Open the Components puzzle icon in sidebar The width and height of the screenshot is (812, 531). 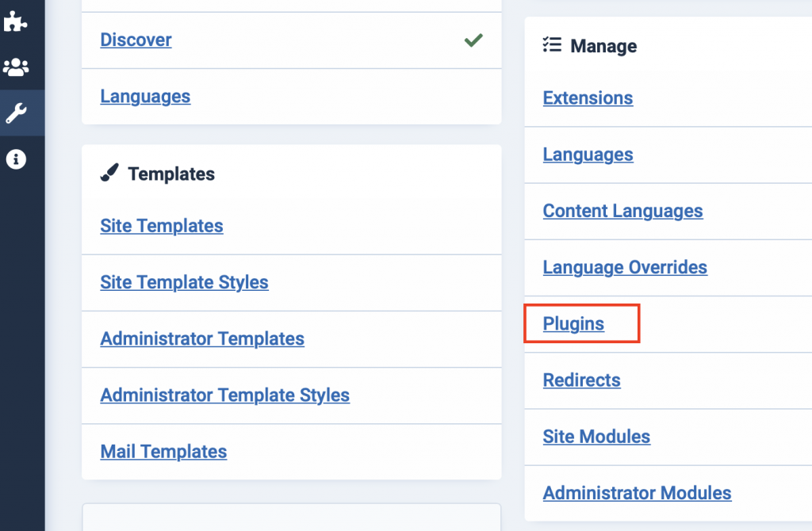pos(16,21)
